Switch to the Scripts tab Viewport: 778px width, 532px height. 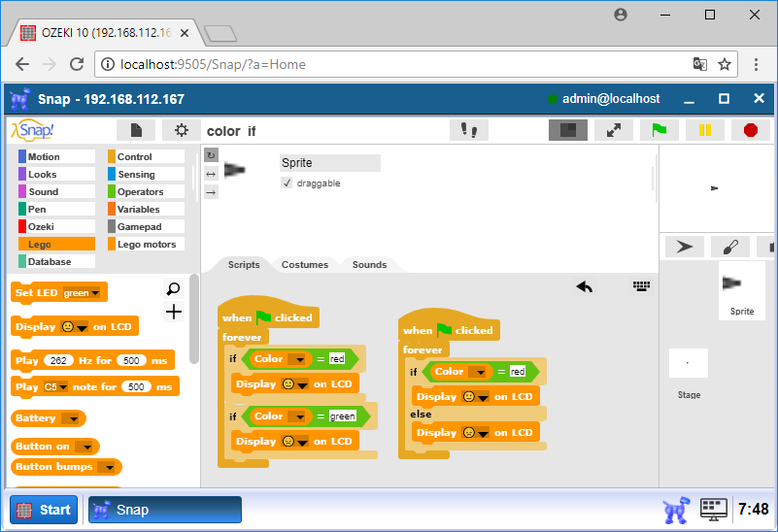click(244, 264)
